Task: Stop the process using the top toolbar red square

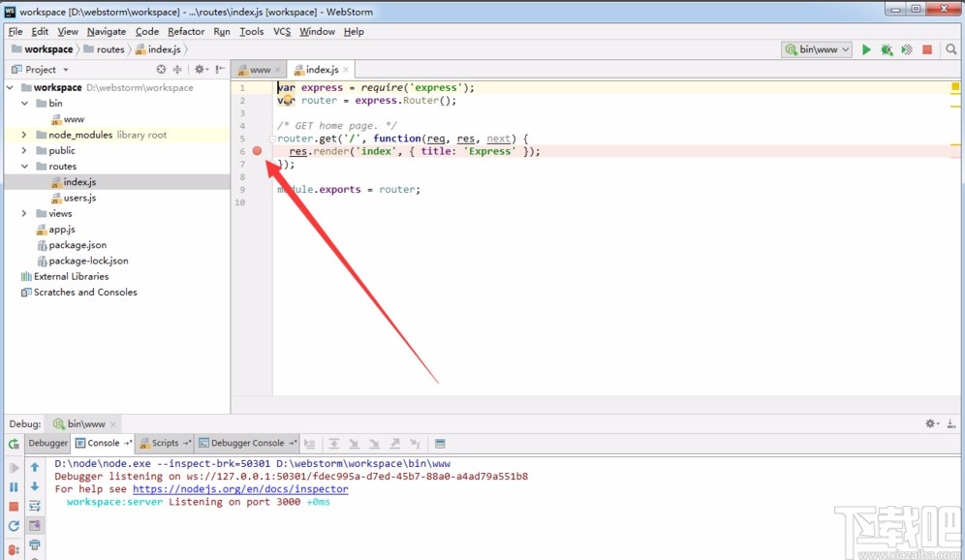Action: pyautogui.click(x=927, y=49)
